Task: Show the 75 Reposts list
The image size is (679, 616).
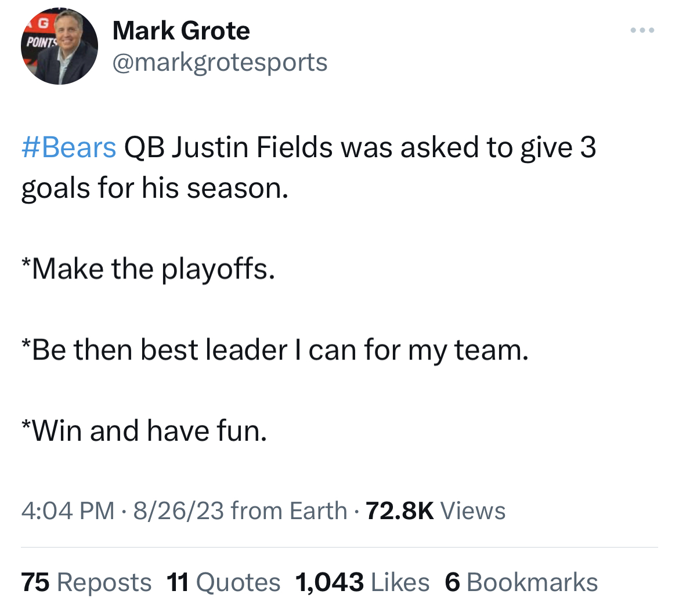Action: click(x=86, y=582)
